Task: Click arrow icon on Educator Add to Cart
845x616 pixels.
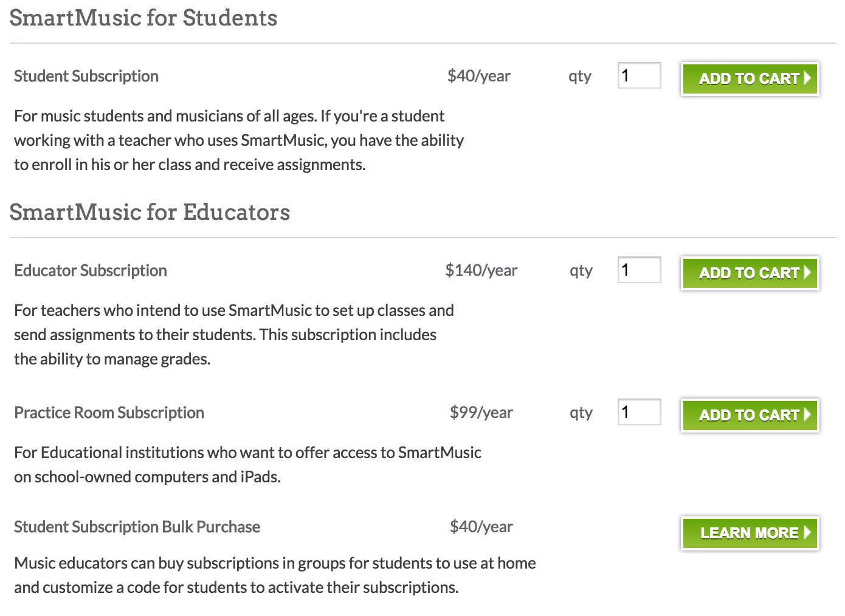Action: (x=807, y=273)
